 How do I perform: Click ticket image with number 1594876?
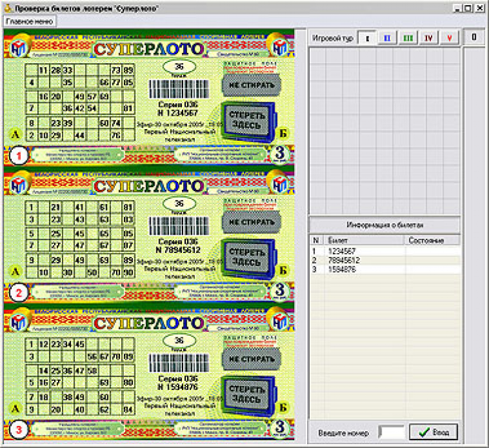tap(149, 372)
